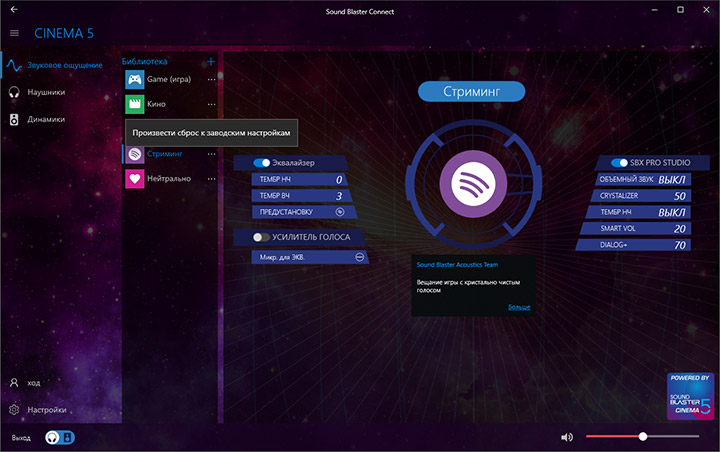
Task: Select the Стриминг purple profile icon
Action: (135, 154)
